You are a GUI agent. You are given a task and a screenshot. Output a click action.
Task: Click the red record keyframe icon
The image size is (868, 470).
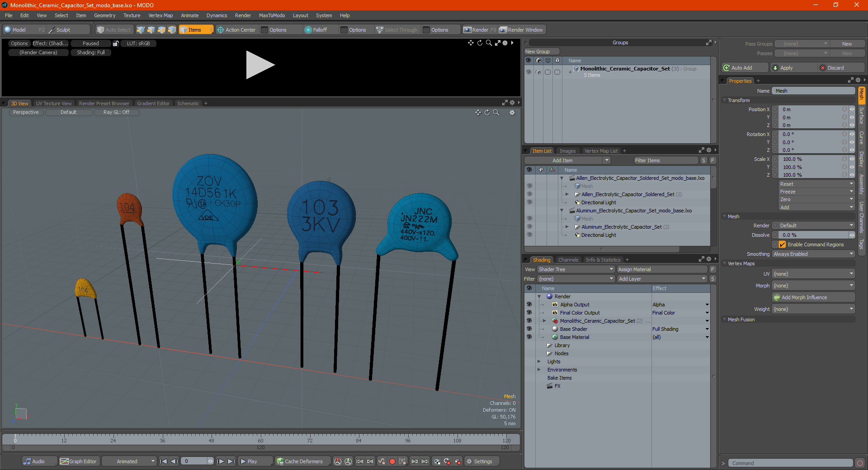click(392, 461)
